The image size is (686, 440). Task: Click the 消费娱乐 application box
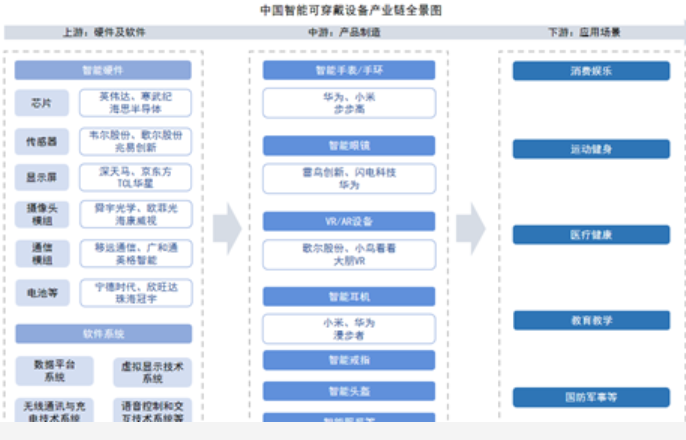click(x=591, y=71)
